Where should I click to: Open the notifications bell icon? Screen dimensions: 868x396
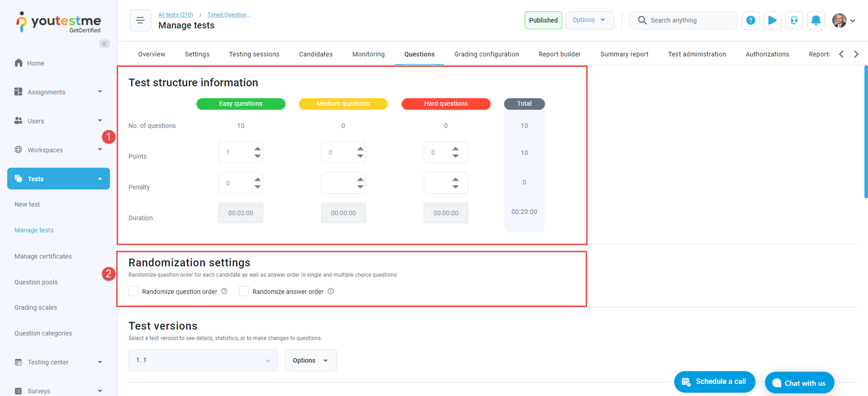click(815, 21)
